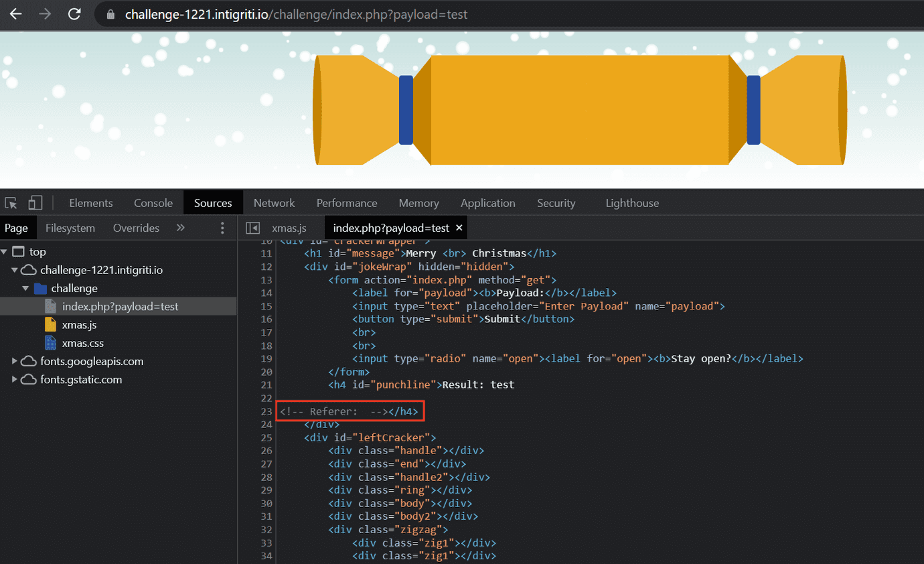
Task: Collapse the top frame tree node
Action: (5, 252)
